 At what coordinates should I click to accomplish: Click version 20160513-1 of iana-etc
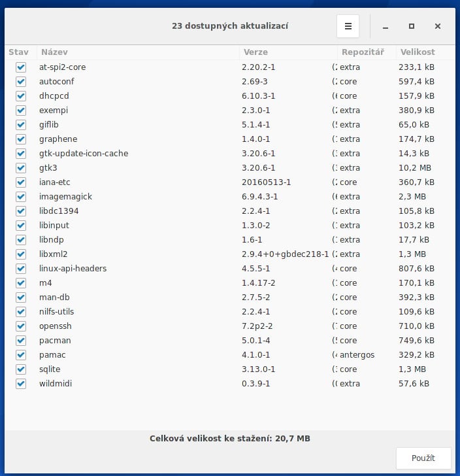(267, 182)
